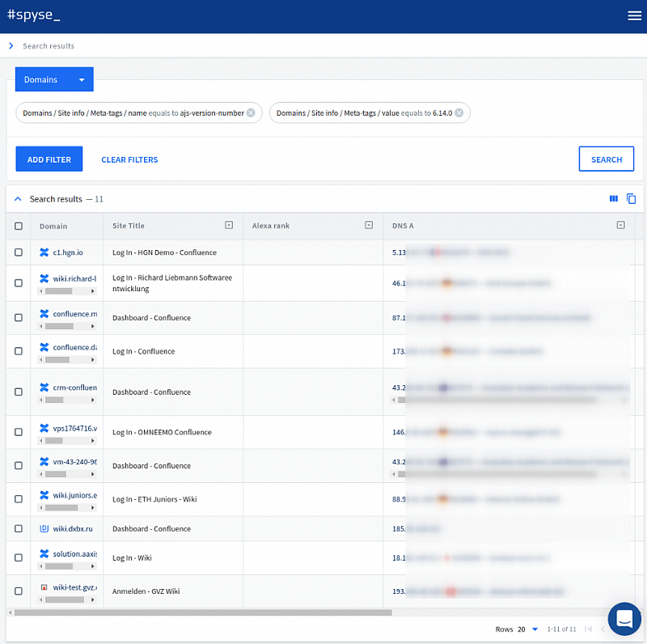Collapse the Search results section
The height and width of the screenshot is (644, 647).
coord(18,199)
